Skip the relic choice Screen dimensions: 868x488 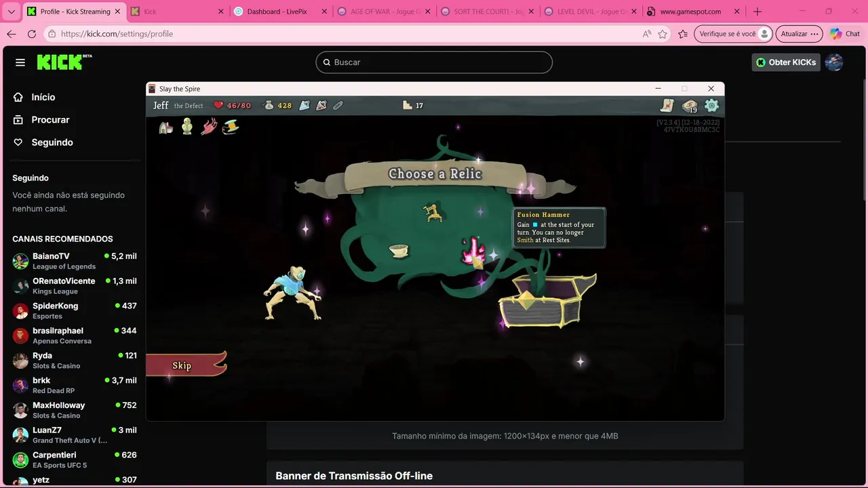[182, 365]
